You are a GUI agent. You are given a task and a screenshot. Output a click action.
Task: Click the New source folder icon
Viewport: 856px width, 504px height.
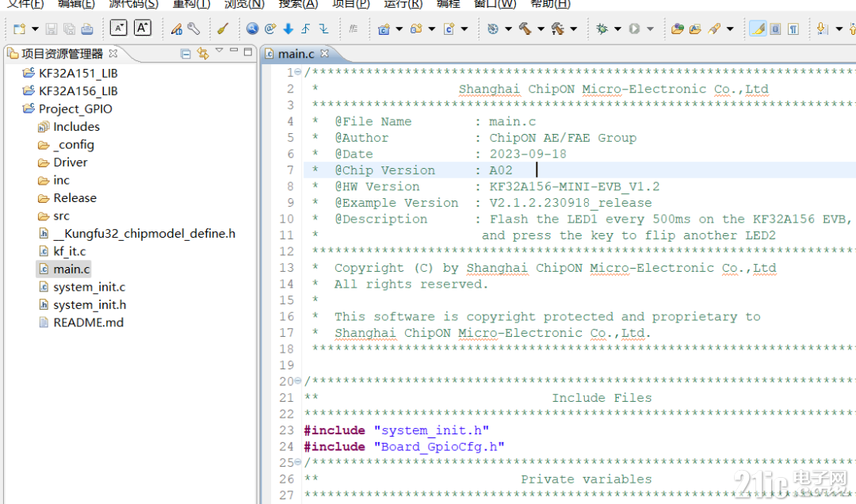pos(417,29)
